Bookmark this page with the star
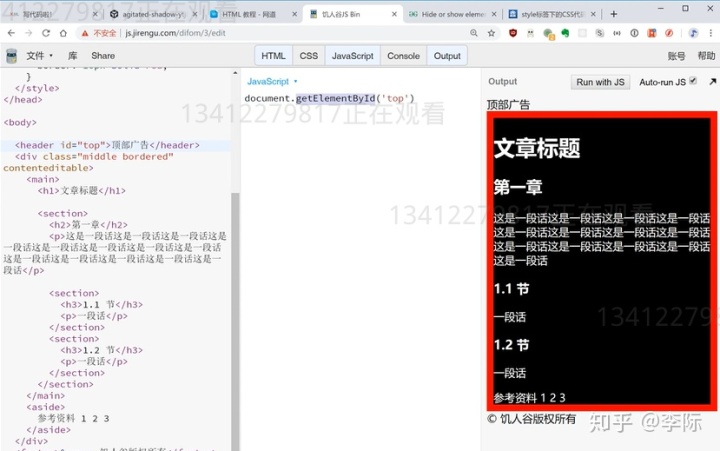720x451 pixels. tap(491, 33)
